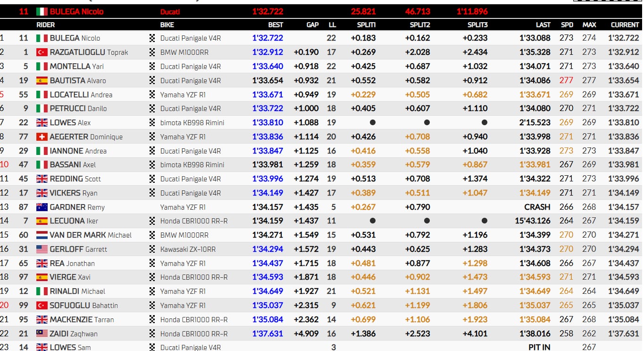Viewport: 644px width, 351px height.
Task: Click the red 25.821 split time
Action: tap(363, 11)
